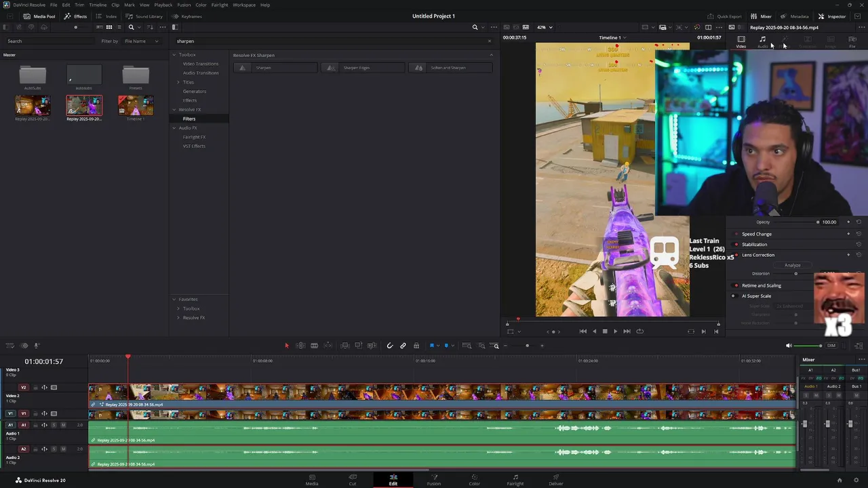The image size is (868, 488).
Task: Open the Timeline menu
Action: pos(98,5)
